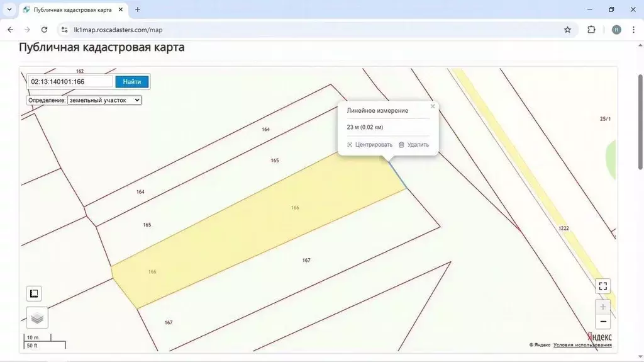644x362 pixels.
Task: Zoom in on the map
Action: (602, 307)
